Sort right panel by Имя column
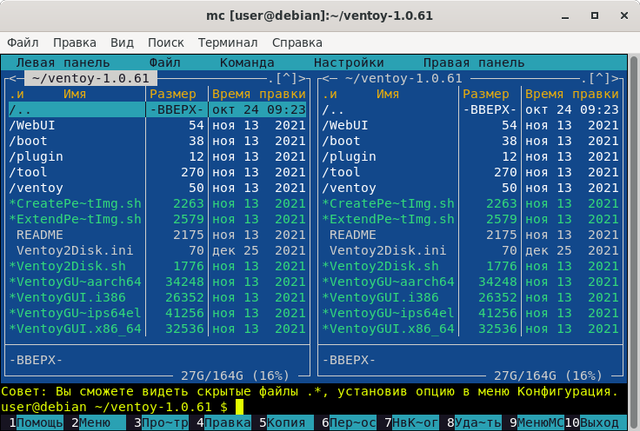This screenshot has height=431, width=640. pos(388,94)
